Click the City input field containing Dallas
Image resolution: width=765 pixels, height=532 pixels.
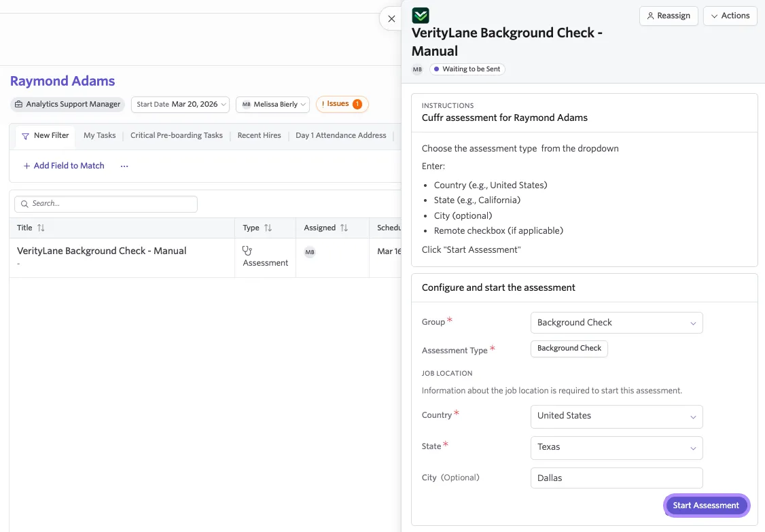click(616, 478)
